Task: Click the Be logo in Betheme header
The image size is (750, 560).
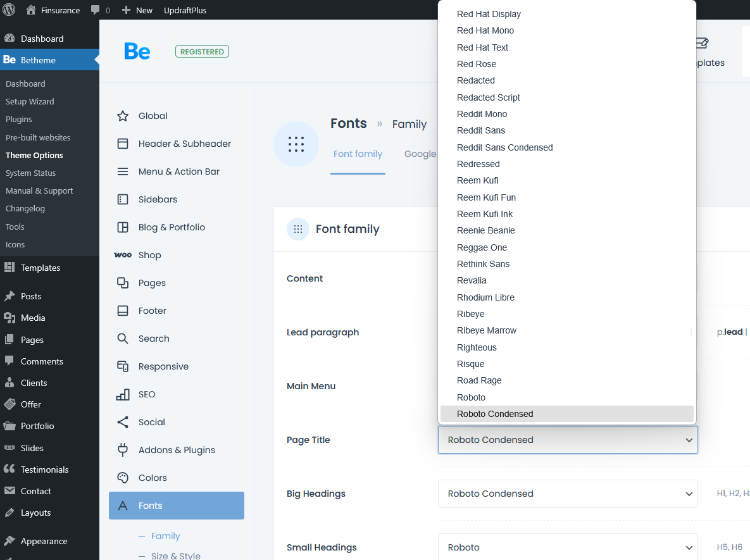Action: pos(137,51)
